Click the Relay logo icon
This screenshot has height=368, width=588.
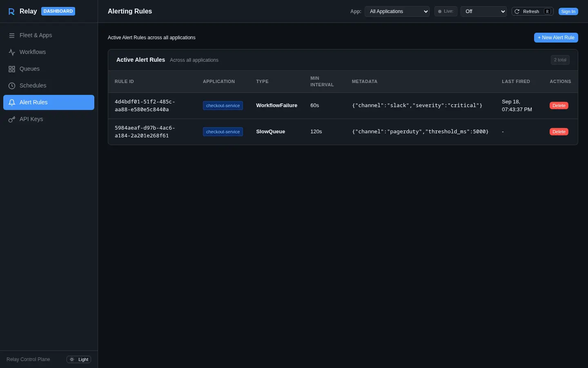tap(11, 11)
